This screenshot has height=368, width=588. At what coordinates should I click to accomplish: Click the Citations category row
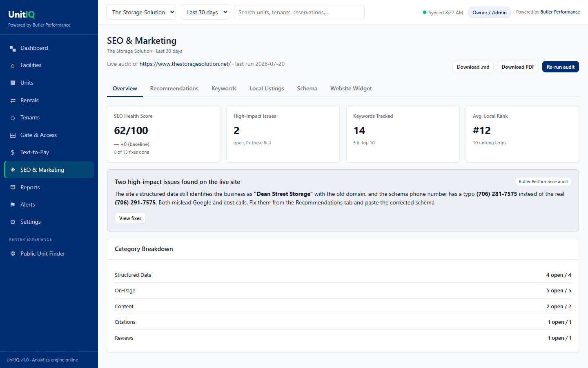(343, 322)
